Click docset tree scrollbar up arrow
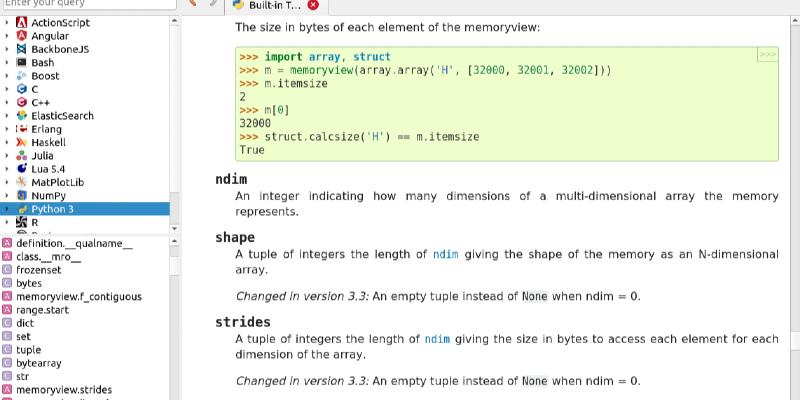Viewport: 800px width, 400px height. pos(174,20)
